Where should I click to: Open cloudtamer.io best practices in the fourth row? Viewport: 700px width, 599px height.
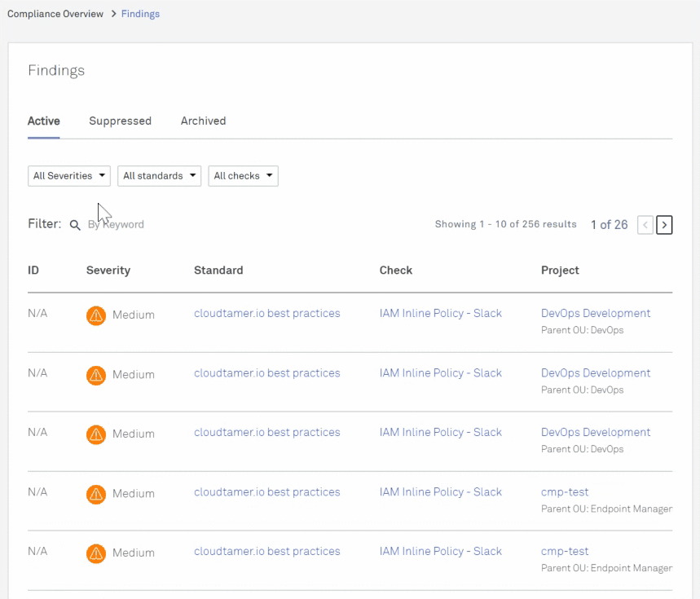point(267,492)
